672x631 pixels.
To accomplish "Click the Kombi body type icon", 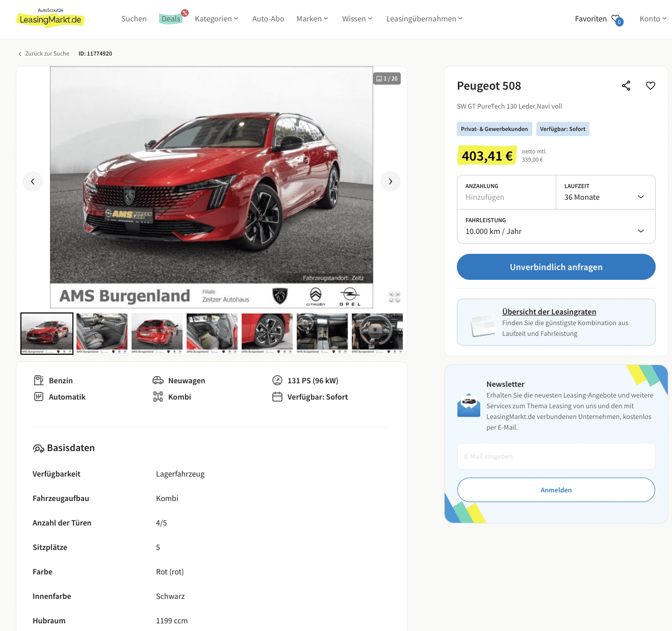I will point(158,397).
